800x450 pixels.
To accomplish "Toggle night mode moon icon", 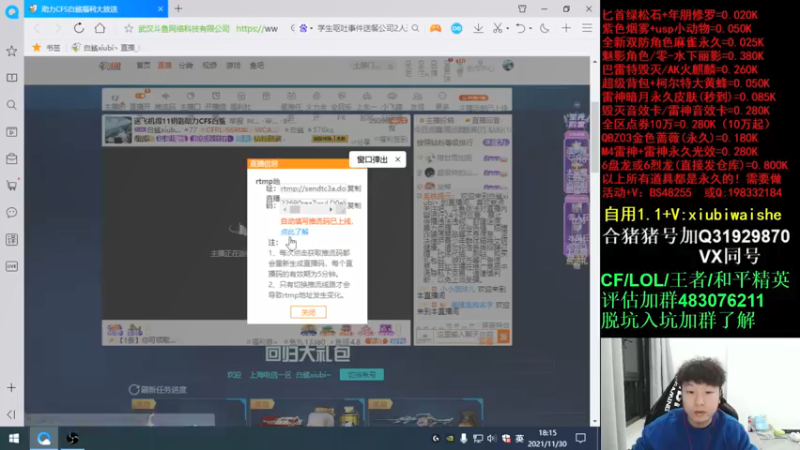I will [544, 29].
